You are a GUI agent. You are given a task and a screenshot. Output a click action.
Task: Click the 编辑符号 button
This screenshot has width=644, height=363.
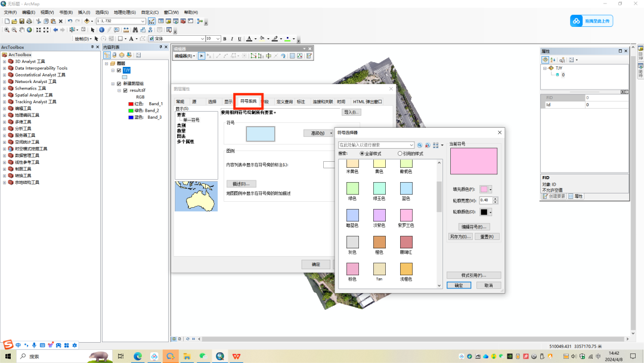click(x=473, y=227)
